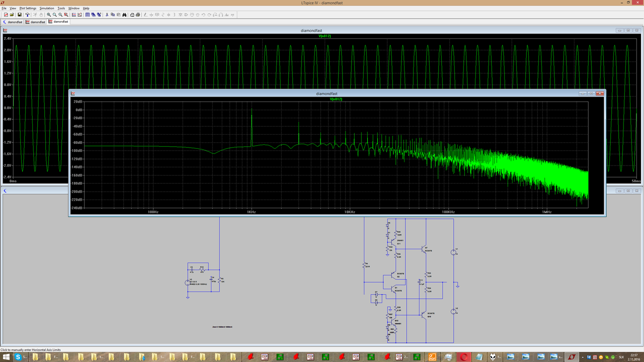Save with the floppy disk icon
Image resolution: width=644 pixels, height=362 pixels.
point(19,15)
